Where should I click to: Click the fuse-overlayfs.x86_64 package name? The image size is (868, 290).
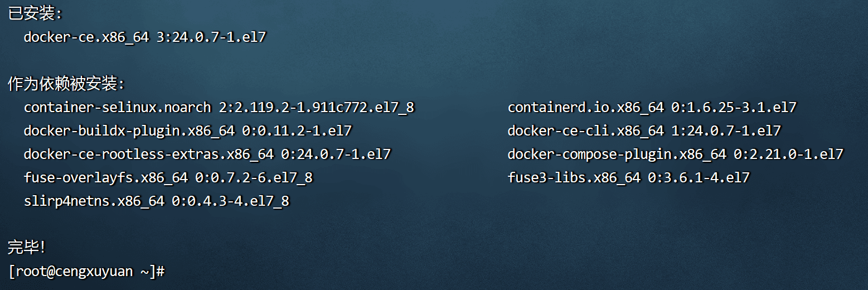point(105,177)
